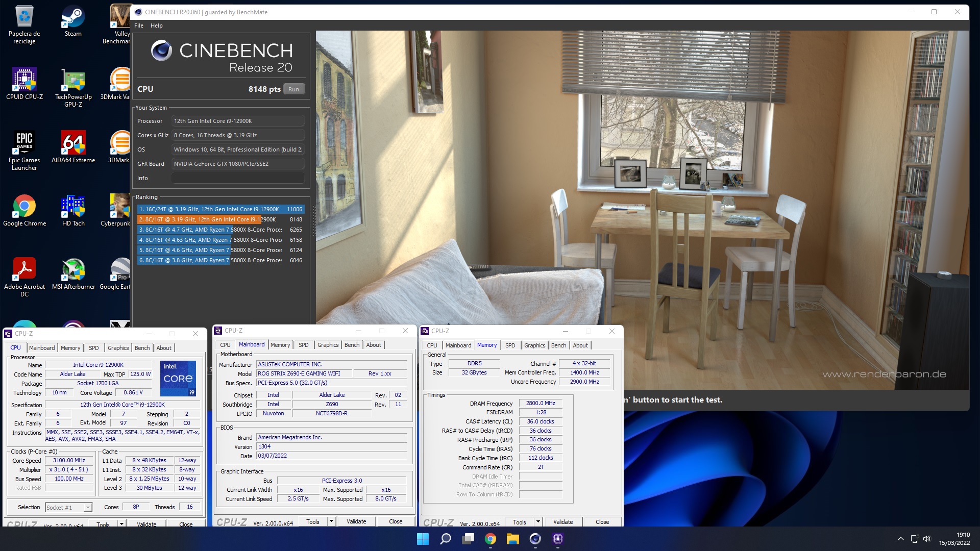Open File Explorer from the taskbar
Screen dimensions: 980x551
click(x=513, y=539)
